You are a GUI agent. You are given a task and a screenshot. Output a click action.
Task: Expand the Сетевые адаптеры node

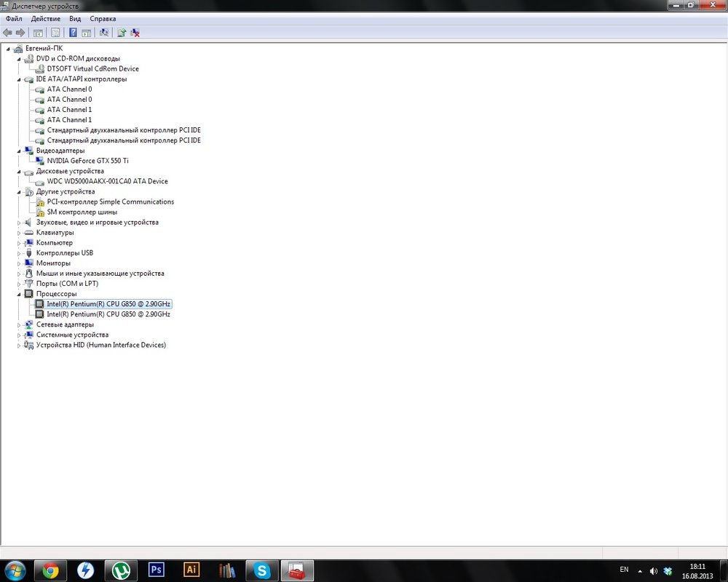coord(20,324)
